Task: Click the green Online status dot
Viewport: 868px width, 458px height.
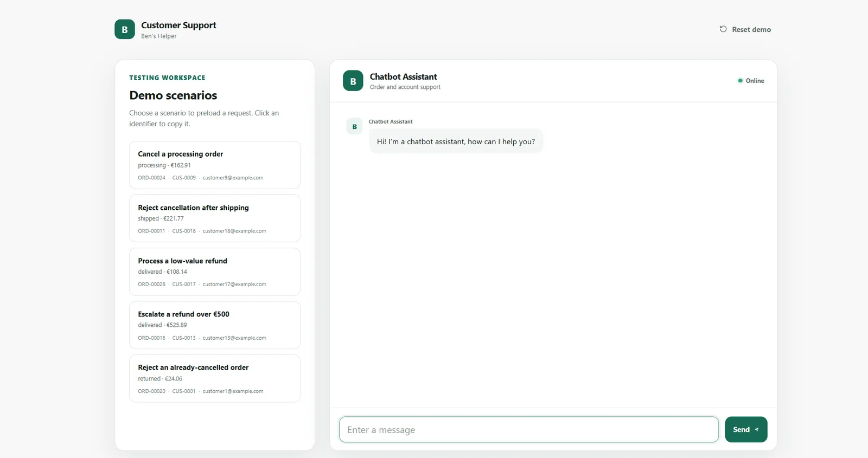Action: coord(740,81)
